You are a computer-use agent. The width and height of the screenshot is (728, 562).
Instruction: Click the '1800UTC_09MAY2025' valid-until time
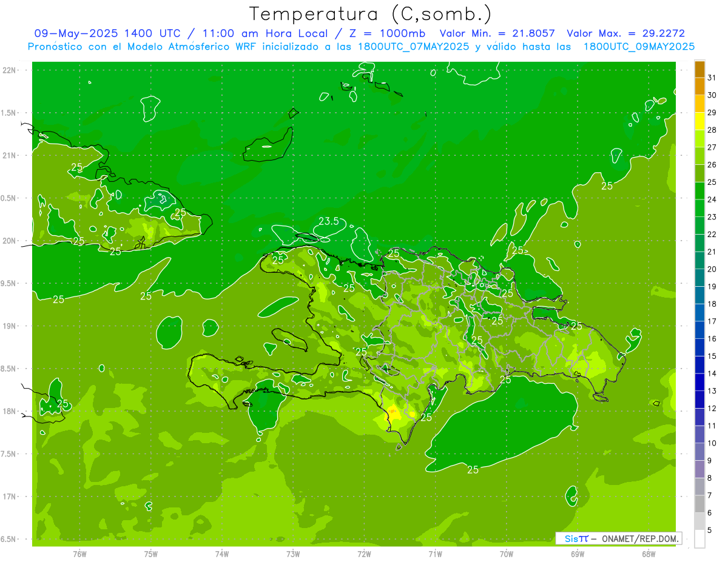pyautogui.click(x=639, y=46)
